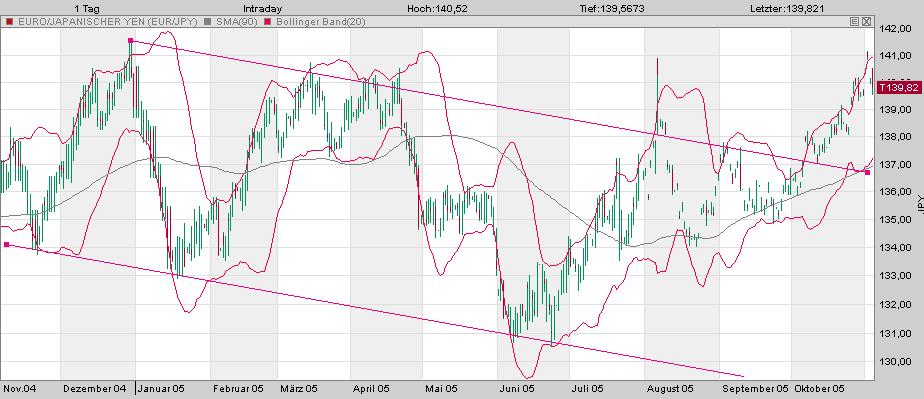Close the chart panel with X icon
The height and width of the screenshot is (399, 924).
pos(866,21)
